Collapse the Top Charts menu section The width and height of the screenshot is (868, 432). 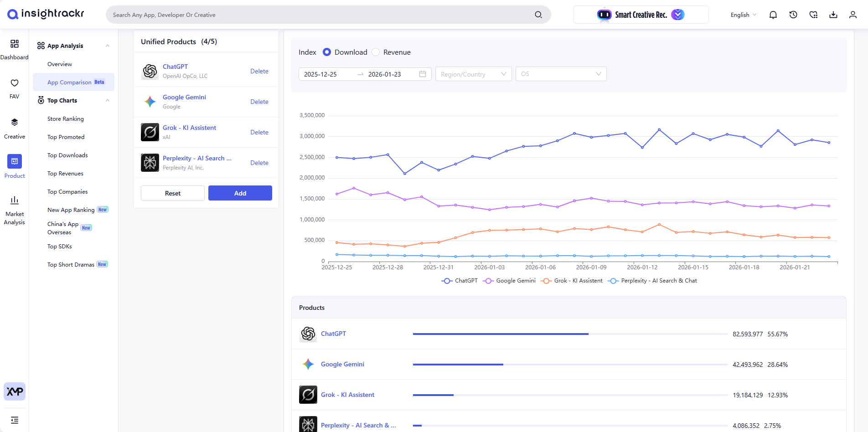click(x=108, y=100)
